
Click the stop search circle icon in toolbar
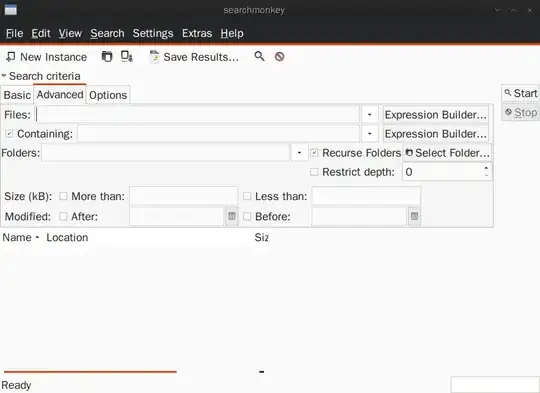(x=279, y=56)
